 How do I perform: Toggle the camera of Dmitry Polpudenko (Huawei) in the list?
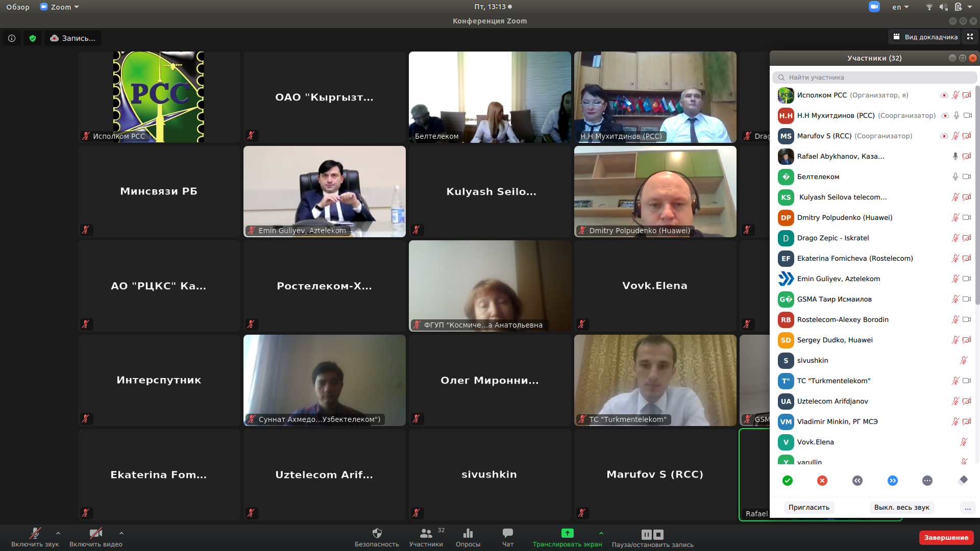[x=967, y=217]
